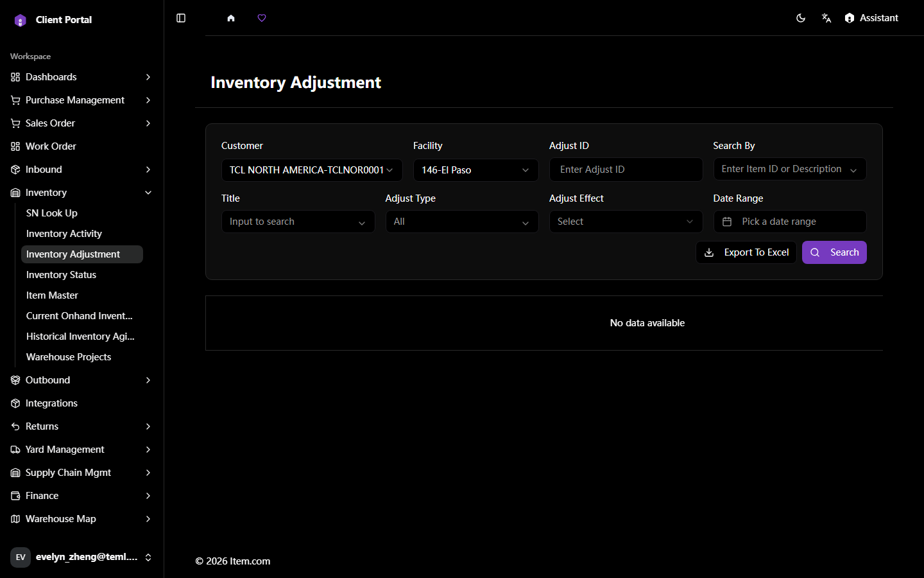The height and width of the screenshot is (578, 924).
Task: Open Item Master page
Action: tap(82, 295)
